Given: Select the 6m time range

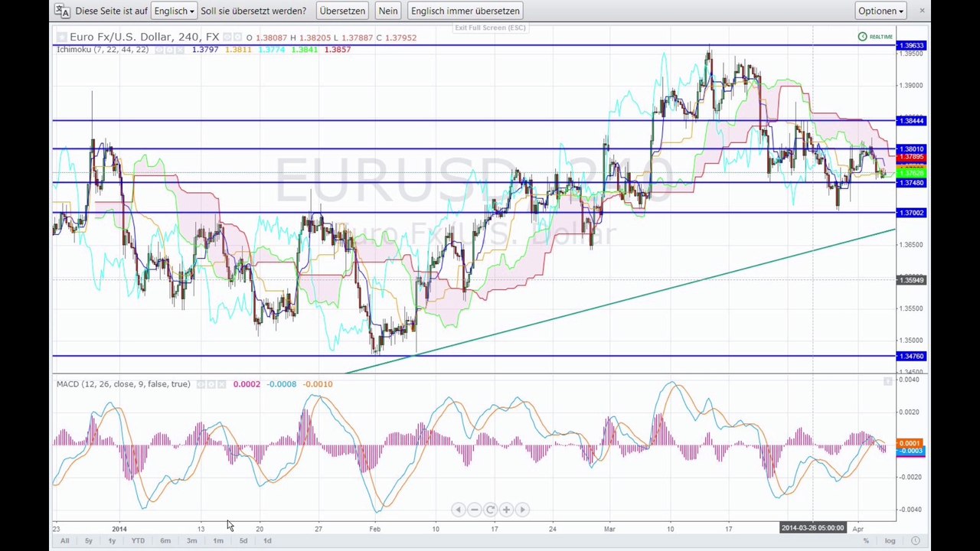Looking at the screenshot, I should [165, 541].
